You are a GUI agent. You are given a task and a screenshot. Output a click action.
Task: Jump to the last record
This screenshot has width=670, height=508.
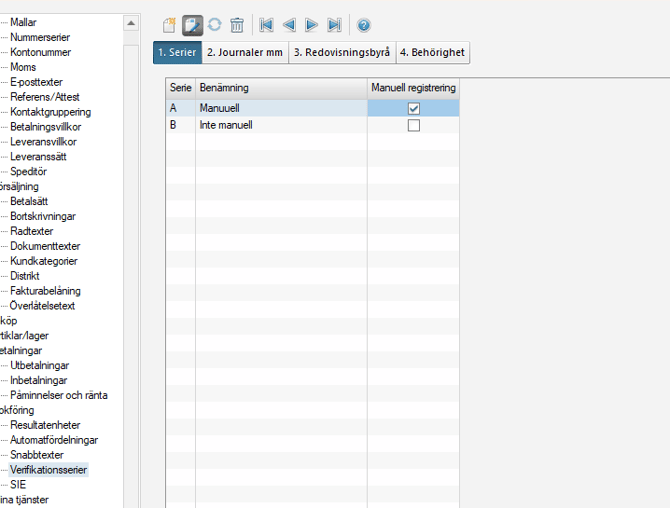point(335,25)
